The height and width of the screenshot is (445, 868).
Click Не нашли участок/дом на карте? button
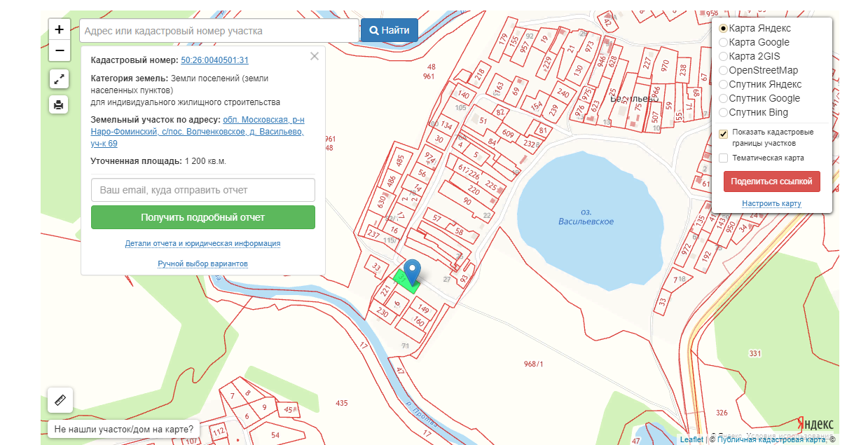tap(123, 429)
